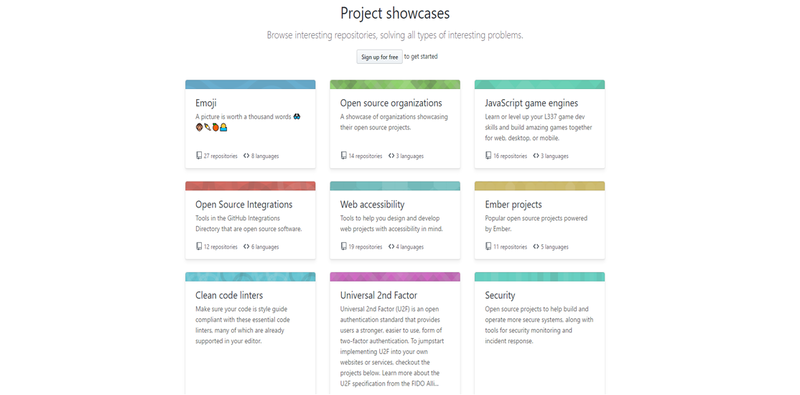Click code icon beside 5 languages

point(536,246)
